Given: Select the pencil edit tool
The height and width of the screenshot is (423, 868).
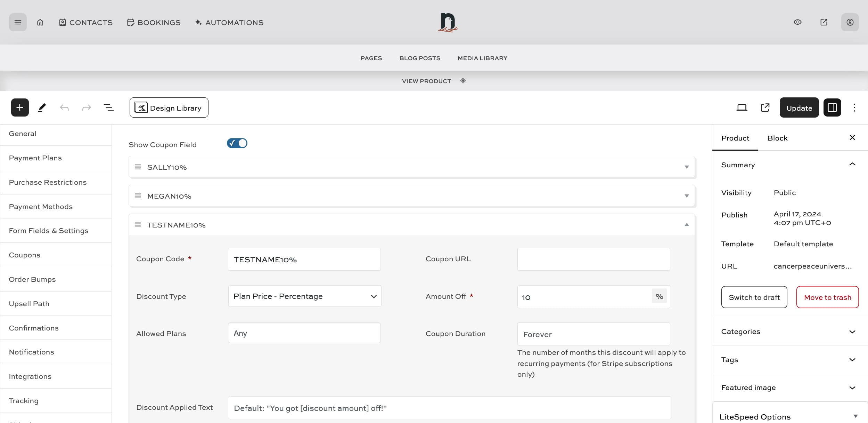Looking at the screenshot, I should (42, 107).
